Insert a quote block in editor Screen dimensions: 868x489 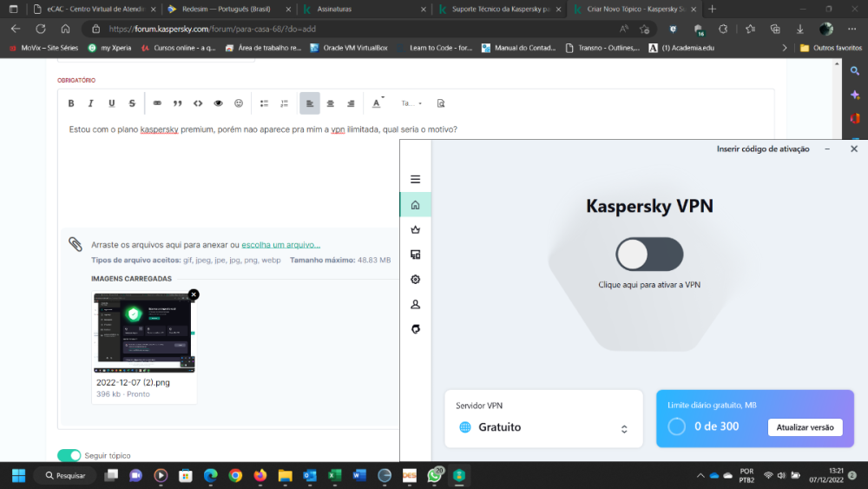tap(178, 103)
